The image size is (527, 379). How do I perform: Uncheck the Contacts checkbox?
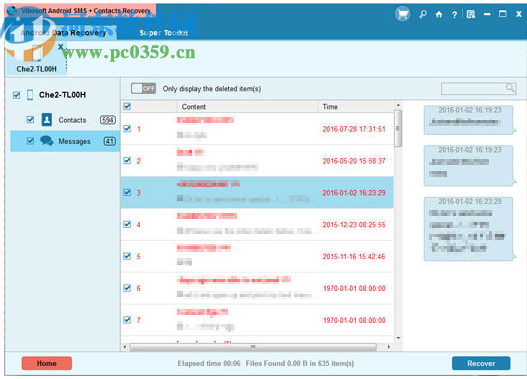30,120
